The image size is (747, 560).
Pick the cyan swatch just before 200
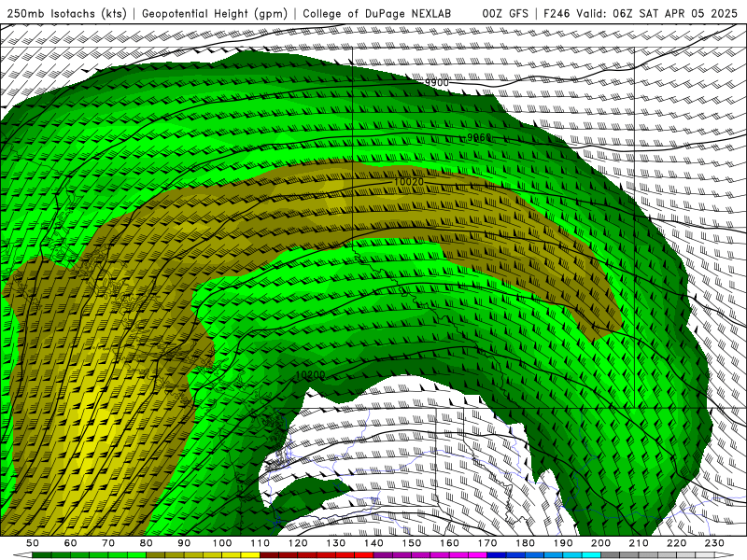(x=591, y=554)
